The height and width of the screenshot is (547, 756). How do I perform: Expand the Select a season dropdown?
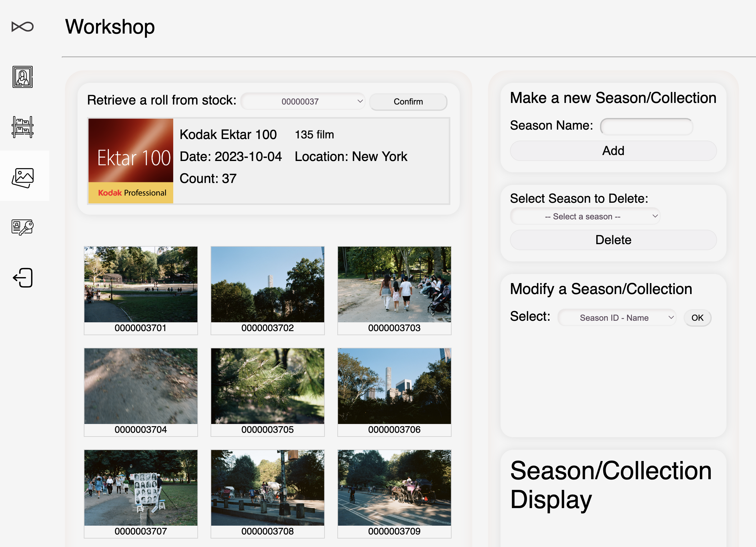585,216
